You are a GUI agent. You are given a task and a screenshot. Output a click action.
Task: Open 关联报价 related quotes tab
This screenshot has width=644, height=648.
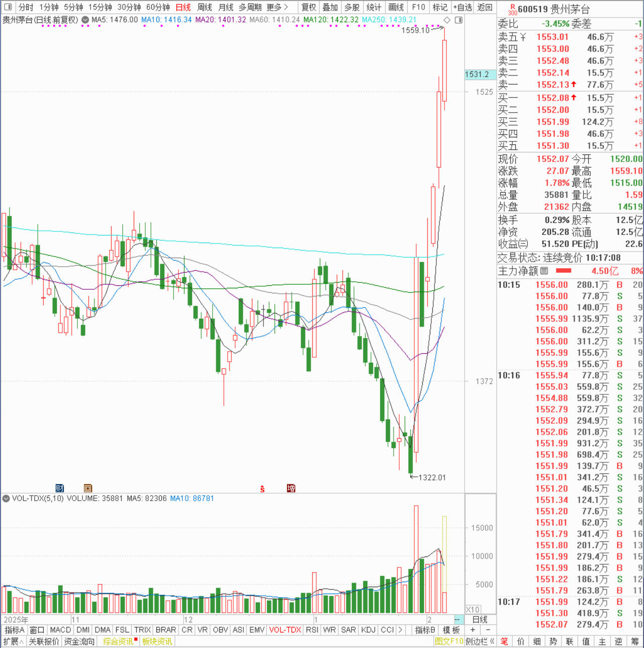(44, 641)
